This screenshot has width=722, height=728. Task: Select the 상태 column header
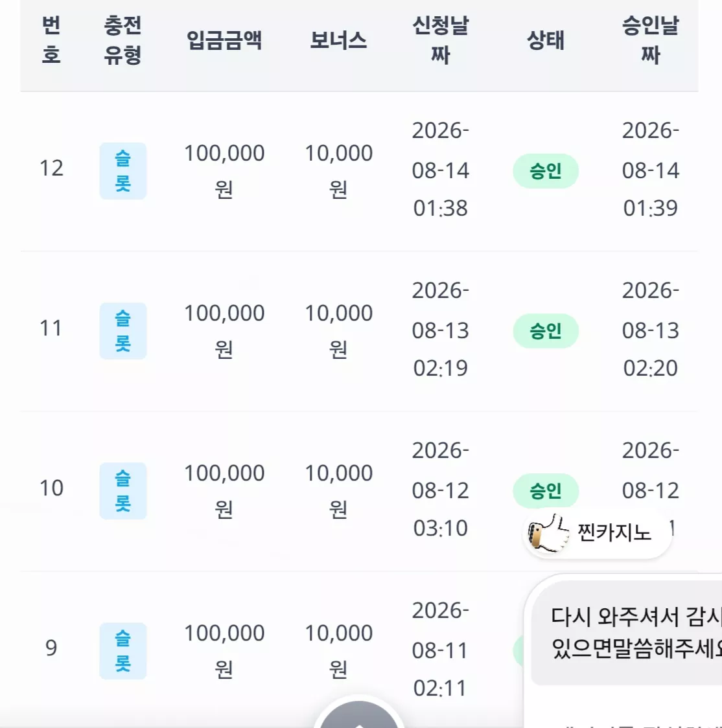[x=546, y=40]
